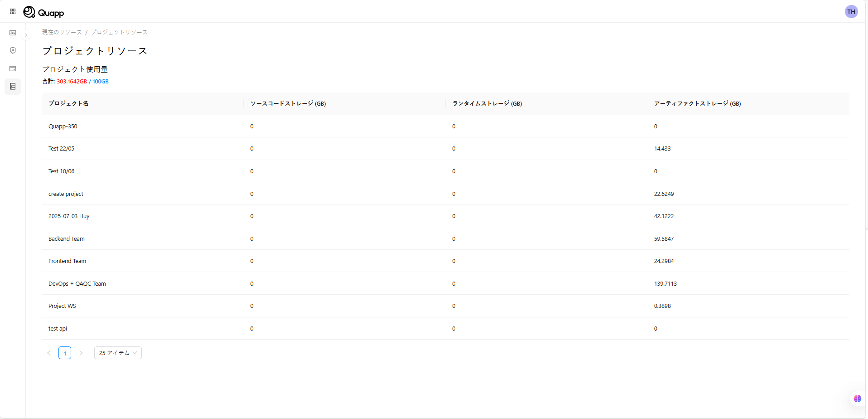The height and width of the screenshot is (419, 868).
Task: Go to previous page arrow
Action: [x=48, y=353]
